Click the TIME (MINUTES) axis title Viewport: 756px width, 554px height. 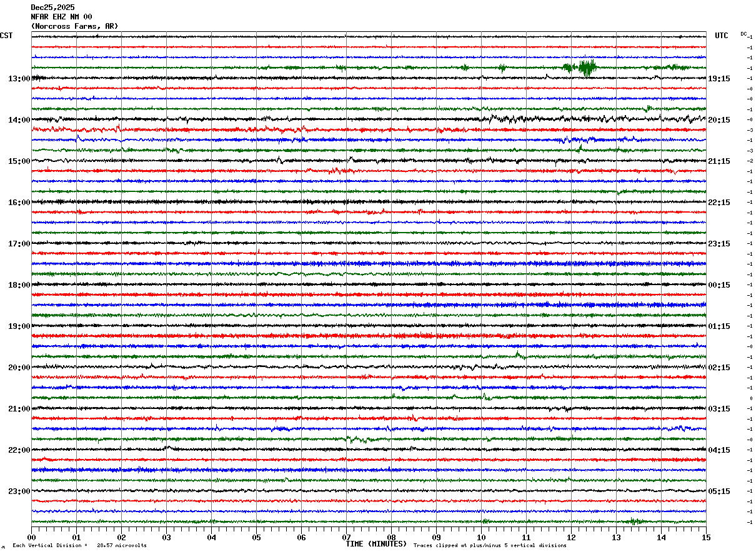(376, 544)
